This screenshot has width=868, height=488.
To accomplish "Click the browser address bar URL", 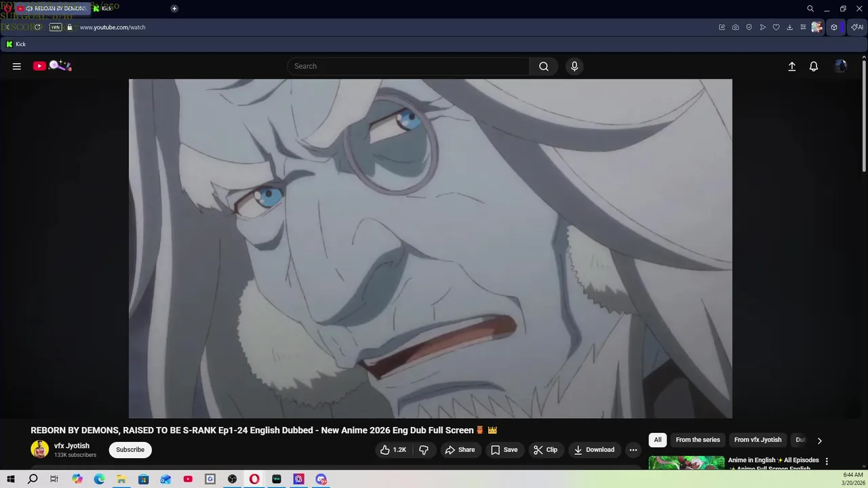I will (x=113, y=27).
